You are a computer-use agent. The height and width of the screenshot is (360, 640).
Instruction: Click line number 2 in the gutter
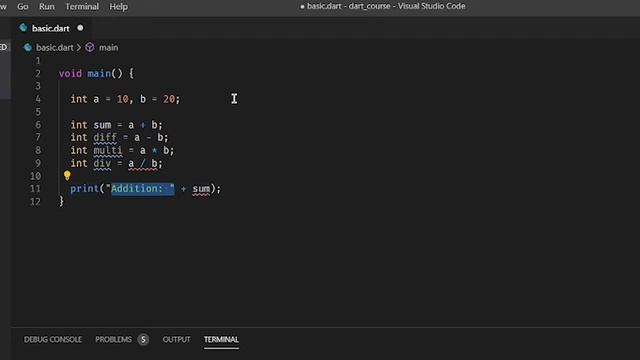pyautogui.click(x=38, y=74)
